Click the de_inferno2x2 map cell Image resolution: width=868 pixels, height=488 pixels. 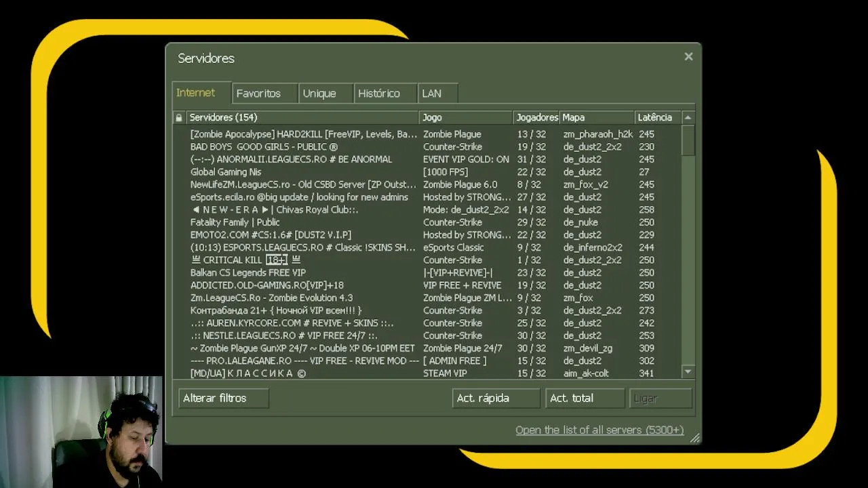(x=593, y=247)
